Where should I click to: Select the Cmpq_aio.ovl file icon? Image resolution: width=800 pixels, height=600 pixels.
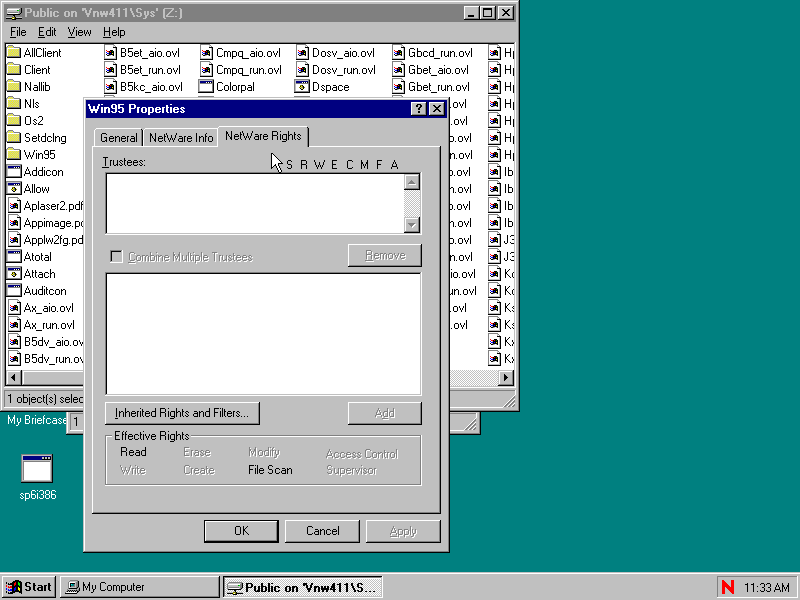coord(206,53)
